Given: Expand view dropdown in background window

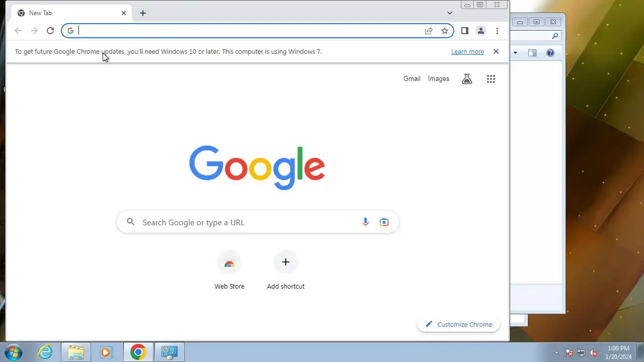Looking at the screenshot, I should pos(515,53).
